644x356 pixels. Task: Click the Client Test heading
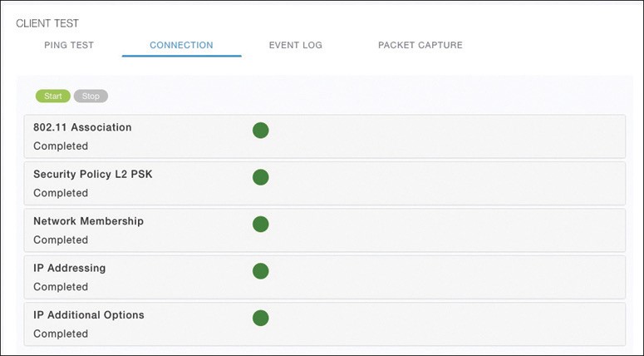click(x=47, y=23)
